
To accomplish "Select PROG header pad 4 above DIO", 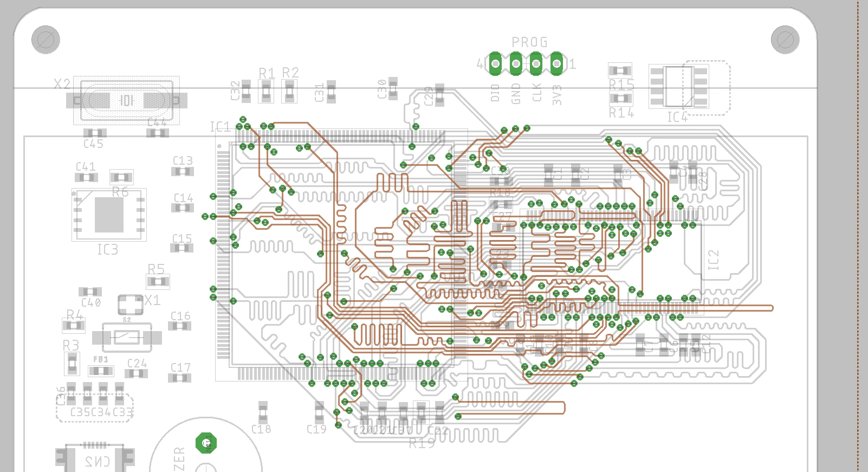I will pos(495,64).
